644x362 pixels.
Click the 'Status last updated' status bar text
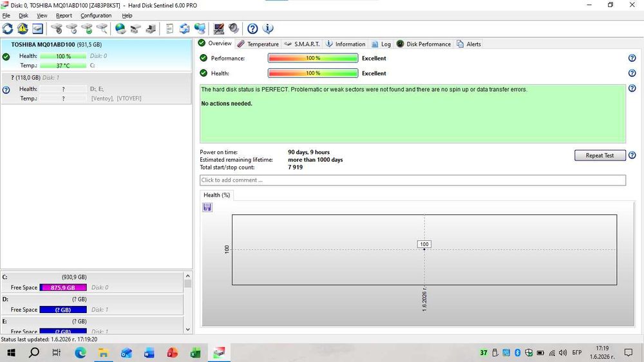(x=49, y=339)
